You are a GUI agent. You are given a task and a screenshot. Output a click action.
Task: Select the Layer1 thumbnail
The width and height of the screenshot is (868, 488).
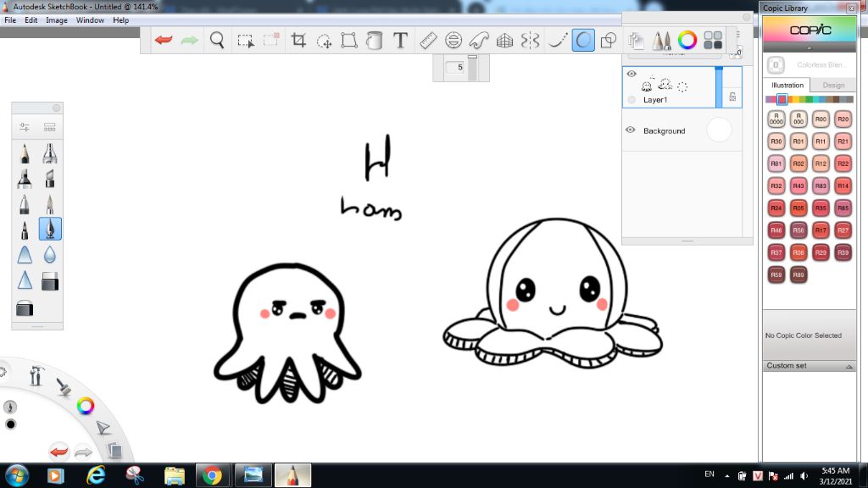pyautogui.click(x=665, y=85)
